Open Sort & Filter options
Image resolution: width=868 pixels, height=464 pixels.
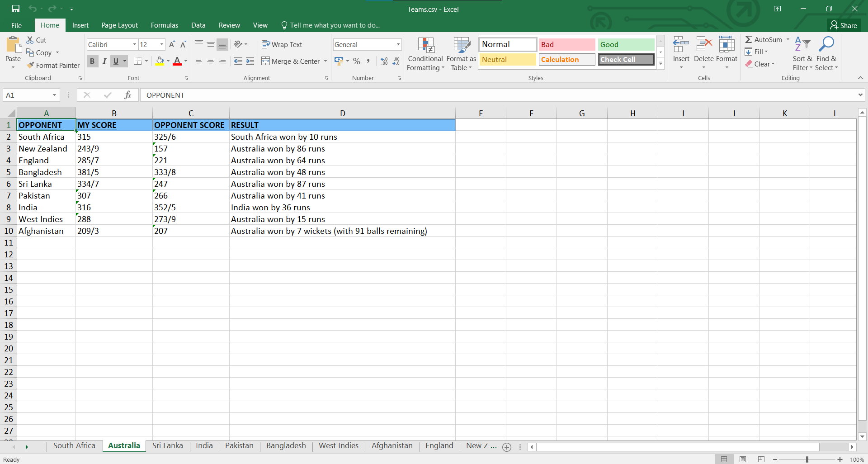pyautogui.click(x=802, y=53)
